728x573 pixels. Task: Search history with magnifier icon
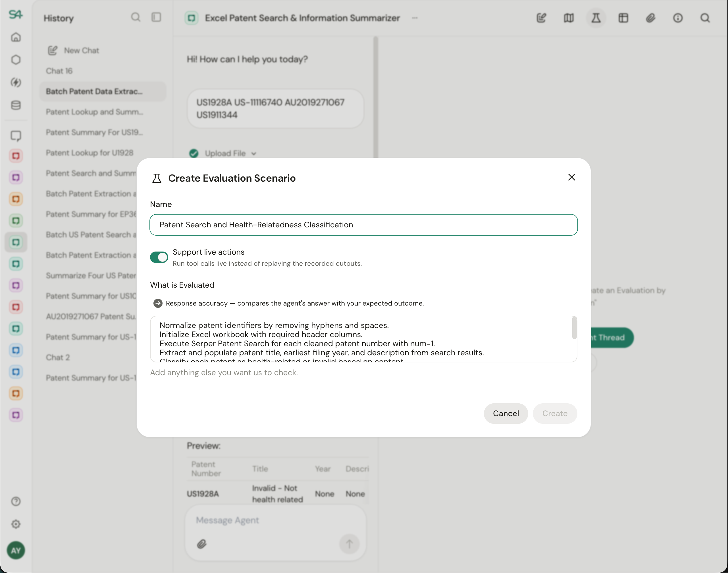136,17
